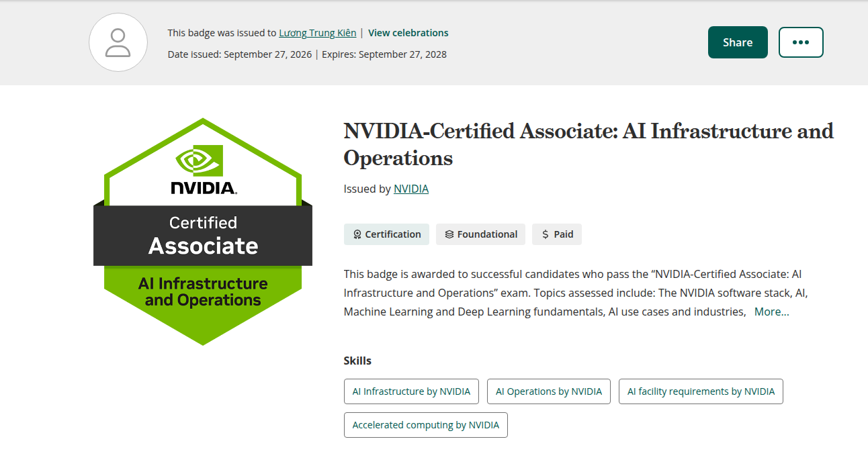
Task: Open AI facility requirements by NVIDIA skill
Action: point(701,391)
